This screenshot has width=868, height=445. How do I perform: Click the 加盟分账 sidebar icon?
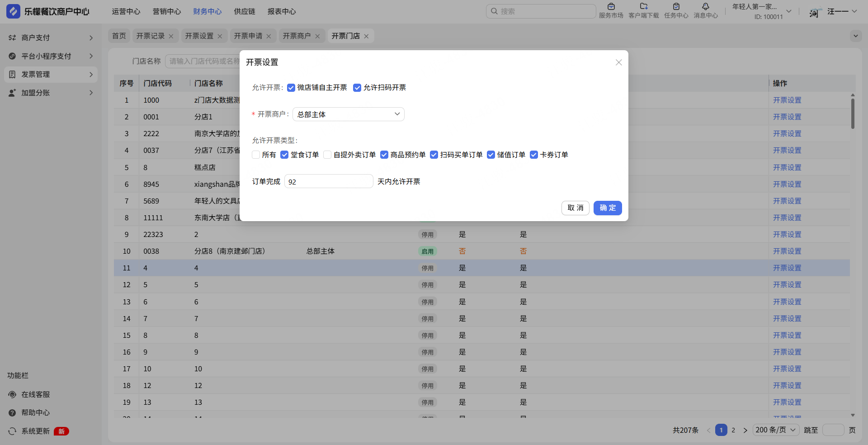click(12, 93)
